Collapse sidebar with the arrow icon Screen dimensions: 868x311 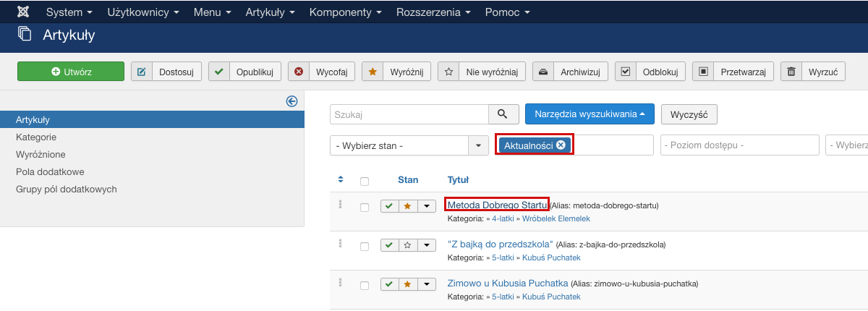pos(292,102)
